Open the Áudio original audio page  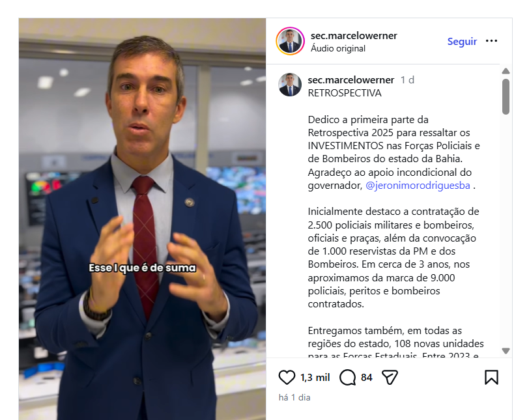338,48
